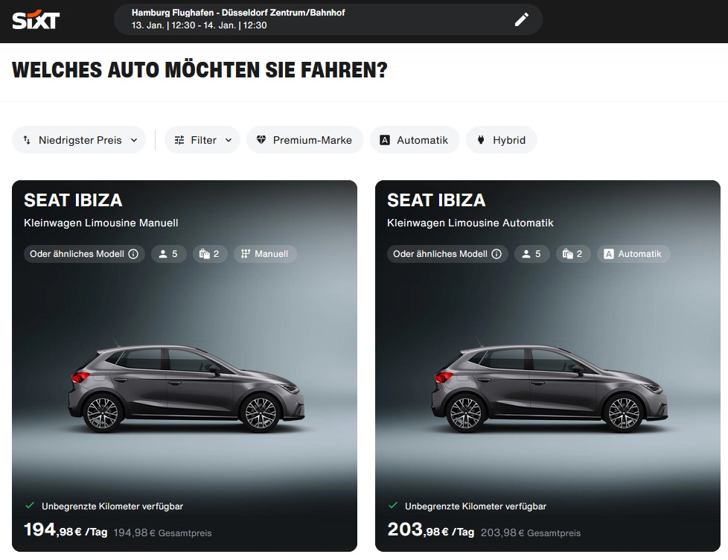728x560 pixels.
Task: Click the info icon next to 'Oder ähnliches Modell' on manual Ibiza
Action: (132, 253)
